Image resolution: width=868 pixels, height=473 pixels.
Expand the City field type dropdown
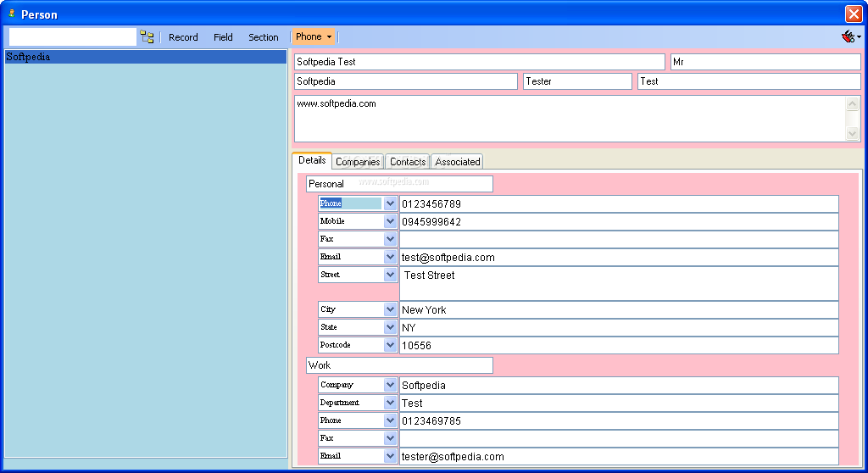(390, 309)
